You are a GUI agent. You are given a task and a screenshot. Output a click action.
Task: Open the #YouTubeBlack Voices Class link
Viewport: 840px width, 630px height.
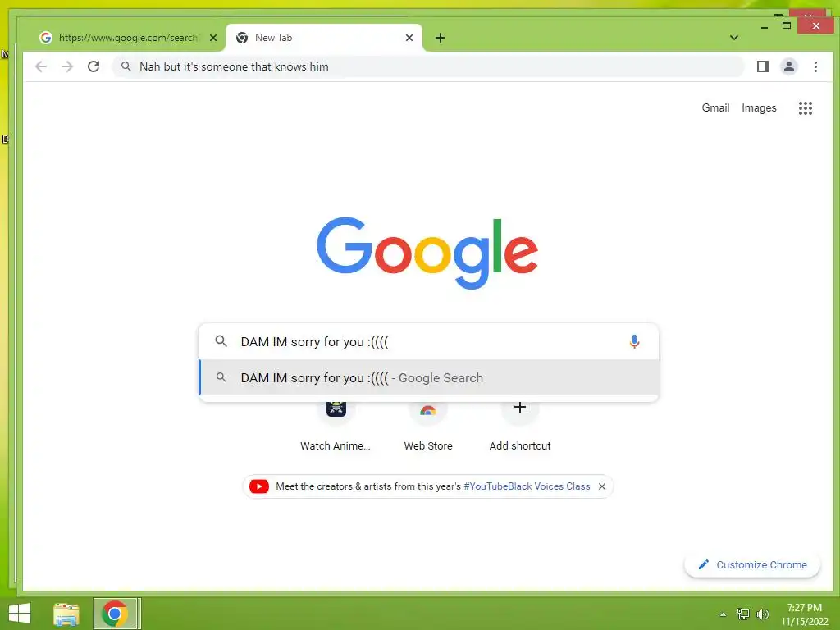pyautogui.click(x=527, y=486)
